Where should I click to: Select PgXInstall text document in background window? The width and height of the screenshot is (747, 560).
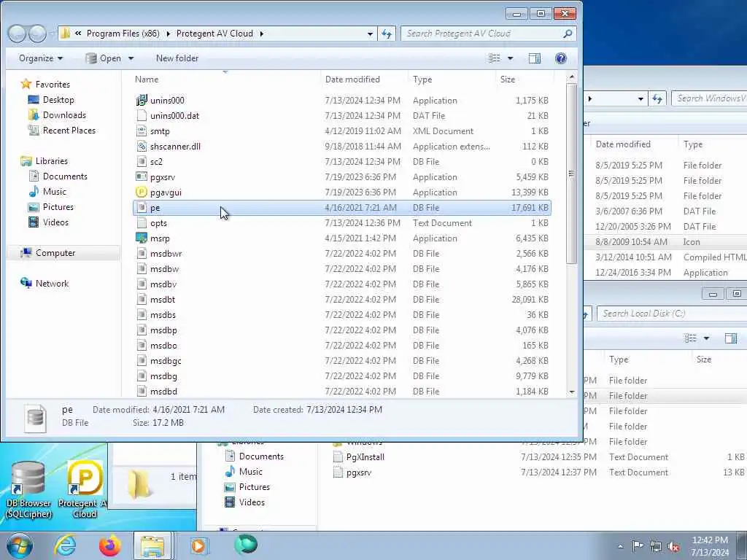click(x=365, y=457)
